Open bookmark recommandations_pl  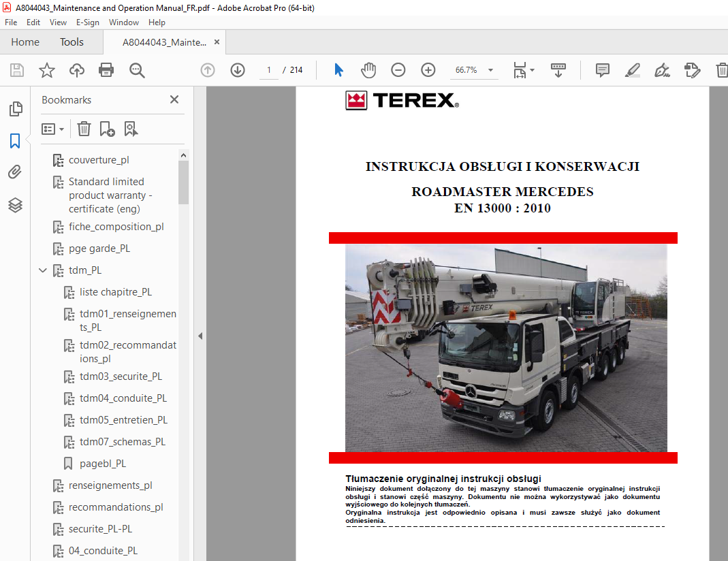point(116,508)
